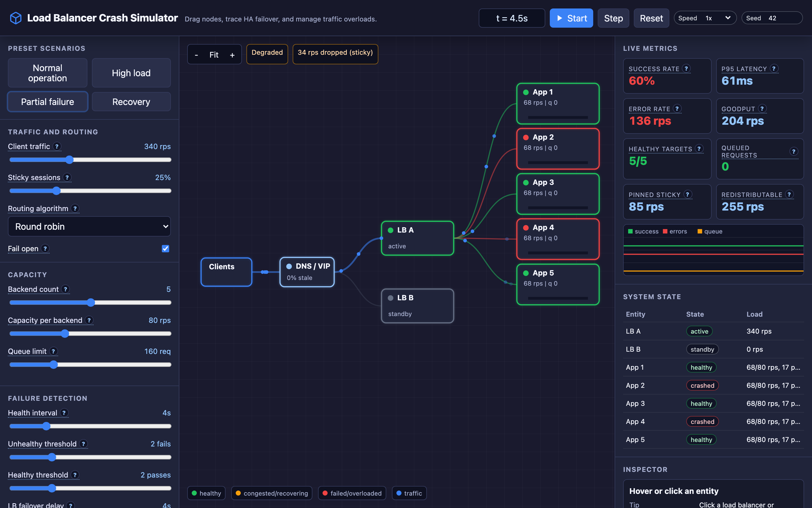The height and width of the screenshot is (508, 812).
Task: Uncheck the Fail open checkbox
Action: click(166, 249)
